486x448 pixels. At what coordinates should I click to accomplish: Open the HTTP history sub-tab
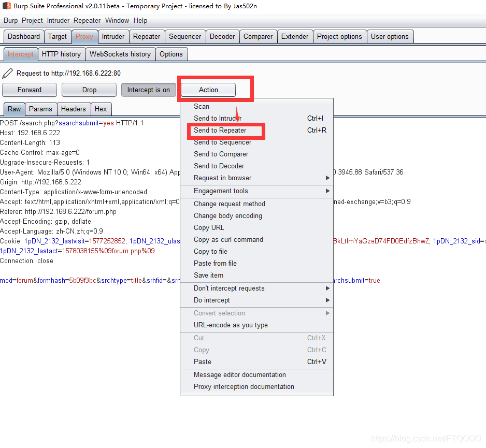pyautogui.click(x=61, y=54)
